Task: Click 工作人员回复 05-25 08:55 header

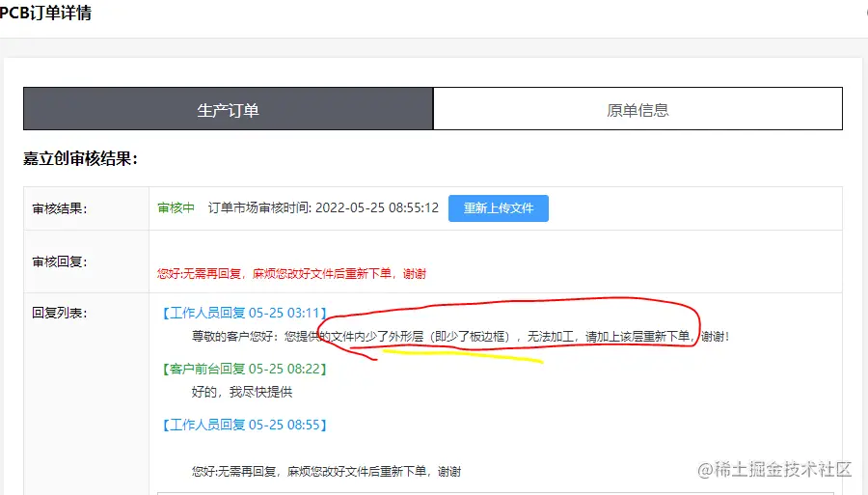Action: (x=244, y=425)
